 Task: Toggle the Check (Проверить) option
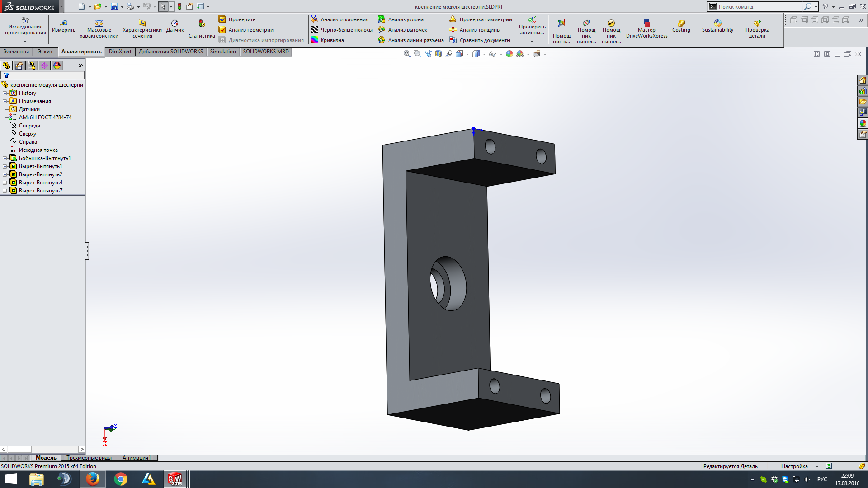pyautogui.click(x=222, y=19)
